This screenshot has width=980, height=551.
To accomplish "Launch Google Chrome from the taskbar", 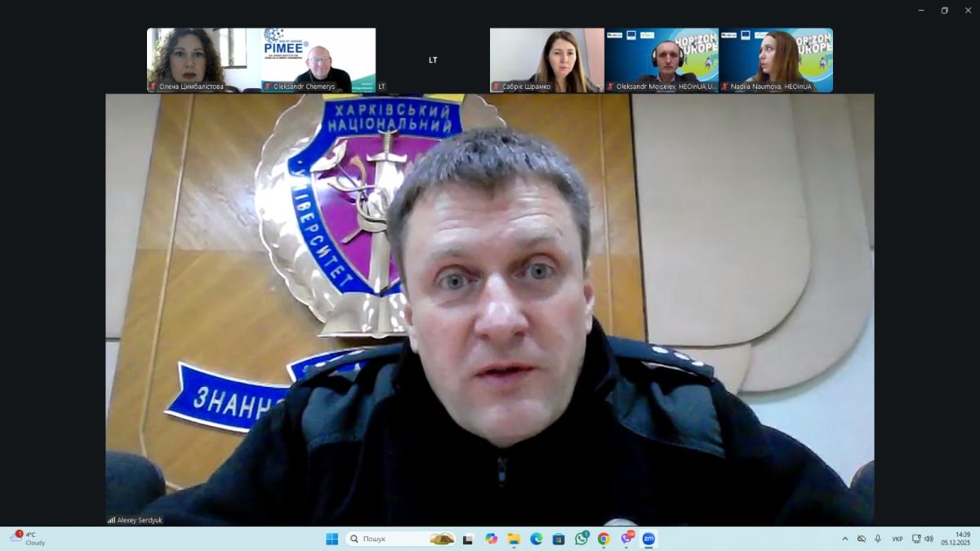I will (x=604, y=539).
